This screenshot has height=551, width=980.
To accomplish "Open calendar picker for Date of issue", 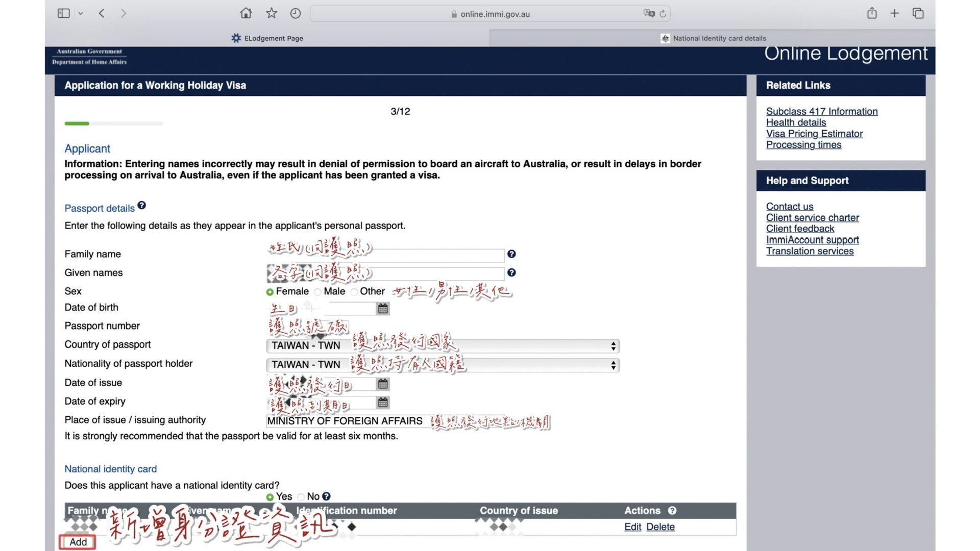I will (383, 384).
